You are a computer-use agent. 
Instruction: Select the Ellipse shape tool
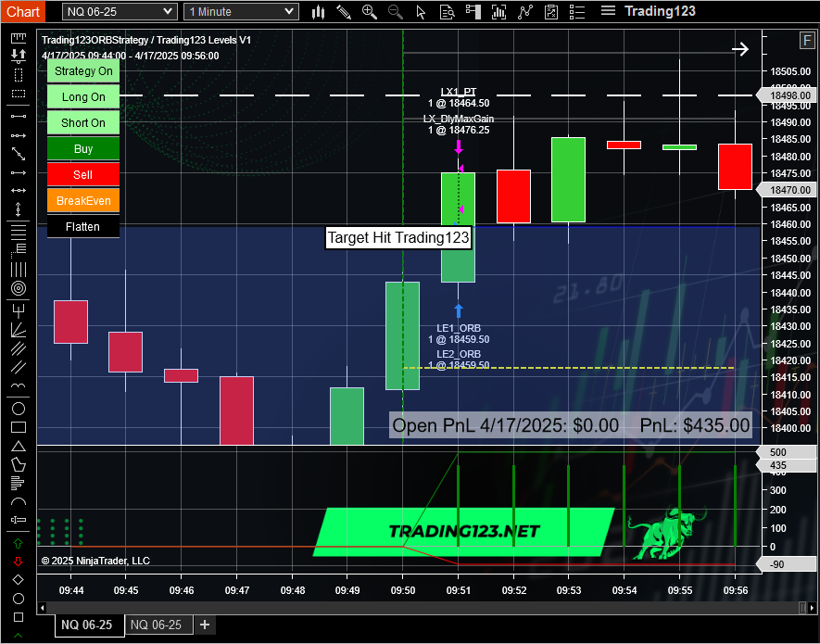point(19,409)
